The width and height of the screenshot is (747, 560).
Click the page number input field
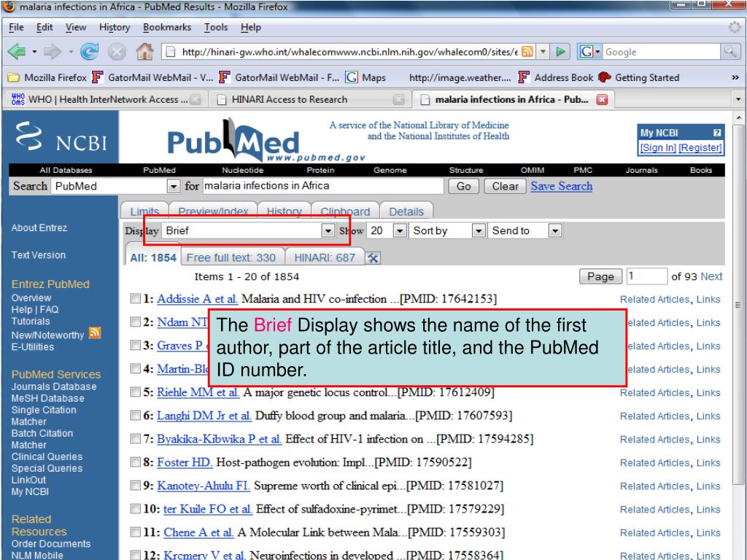[646, 276]
